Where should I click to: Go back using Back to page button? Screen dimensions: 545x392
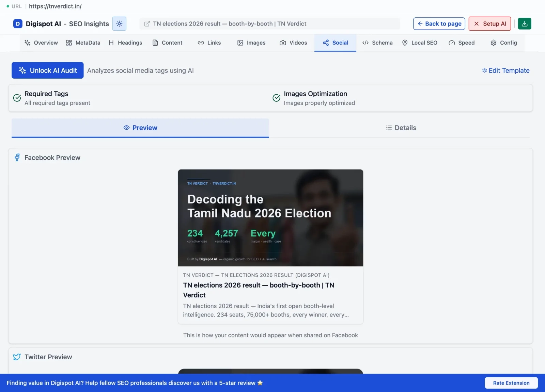point(439,24)
